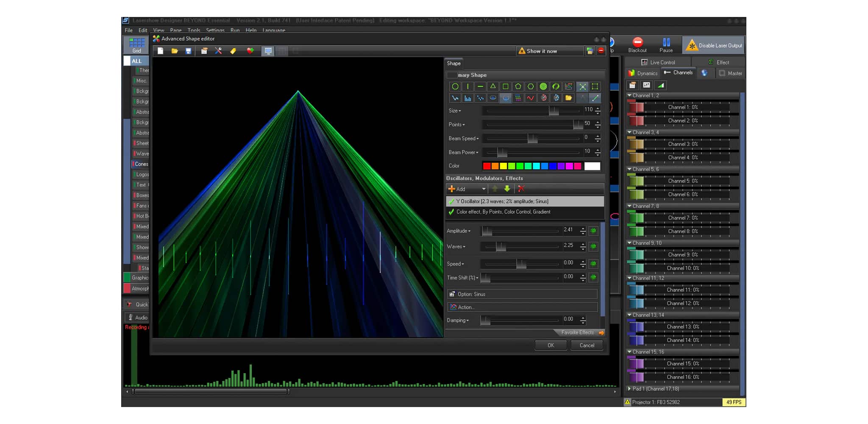Pick the red color swatch
868x424 pixels.
coord(487,166)
